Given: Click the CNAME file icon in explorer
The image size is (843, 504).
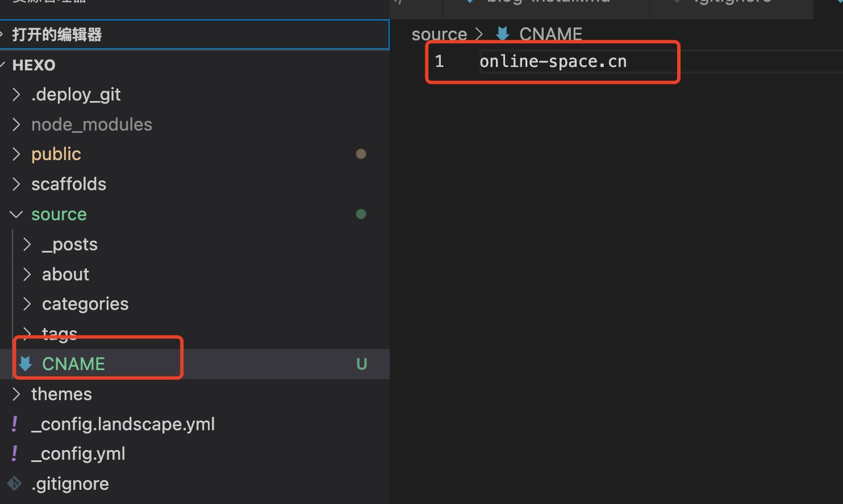Looking at the screenshot, I should pos(26,364).
